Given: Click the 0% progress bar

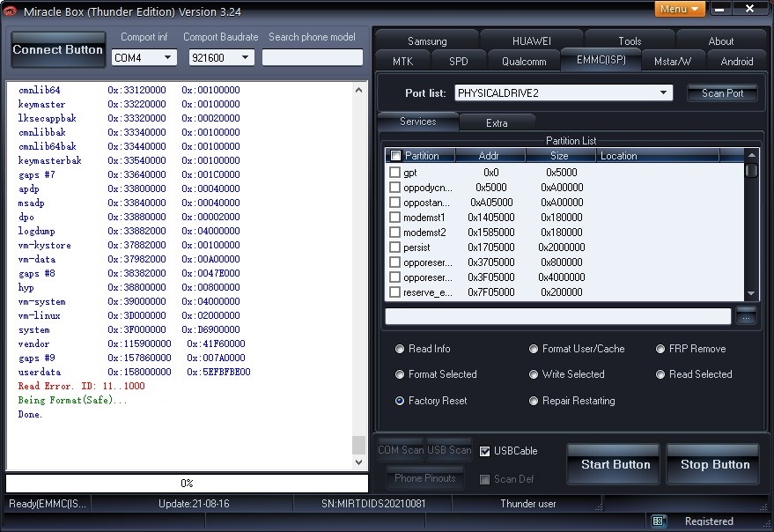Looking at the screenshot, I should 187,483.
